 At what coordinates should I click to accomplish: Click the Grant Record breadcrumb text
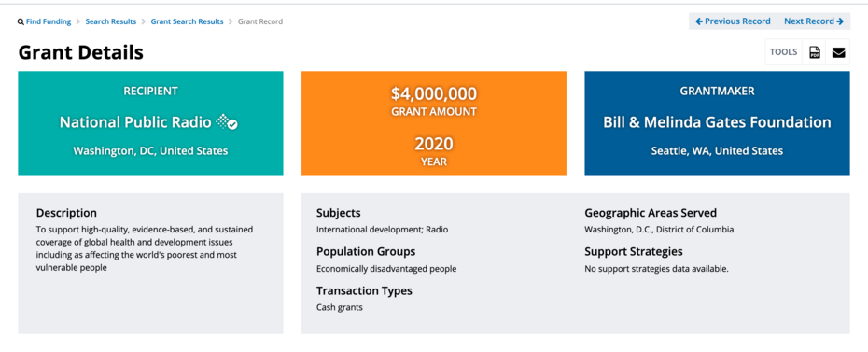(x=260, y=21)
